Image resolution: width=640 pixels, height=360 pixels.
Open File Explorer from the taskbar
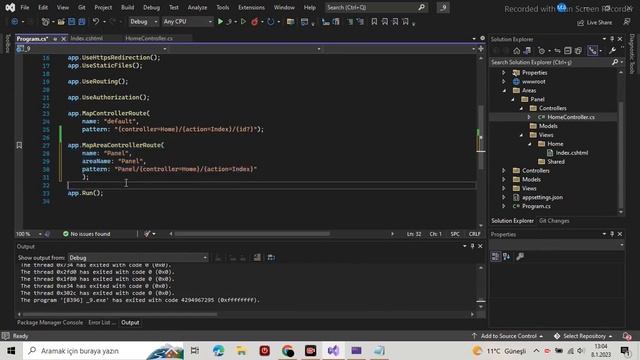(241, 351)
